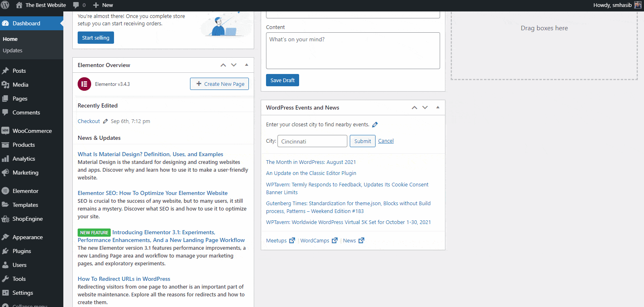Open Updates submenu item
Viewport: 644px width, 307px height.
(x=13, y=51)
